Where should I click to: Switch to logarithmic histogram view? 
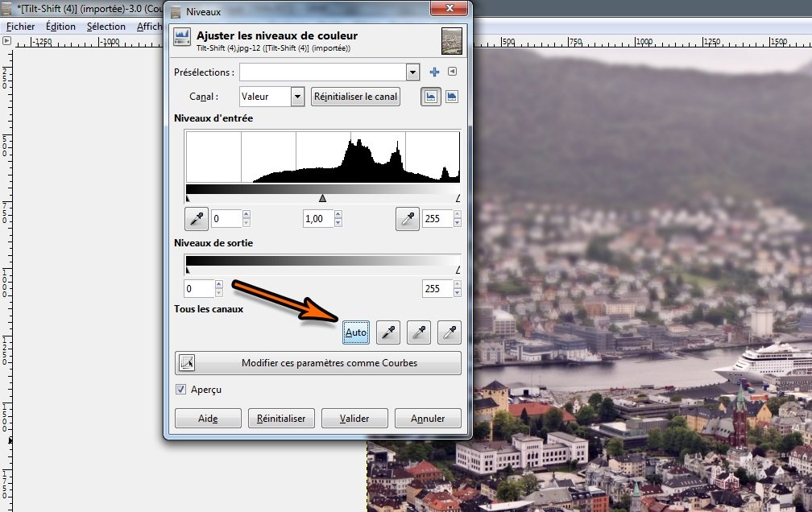click(x=452, y=97)
